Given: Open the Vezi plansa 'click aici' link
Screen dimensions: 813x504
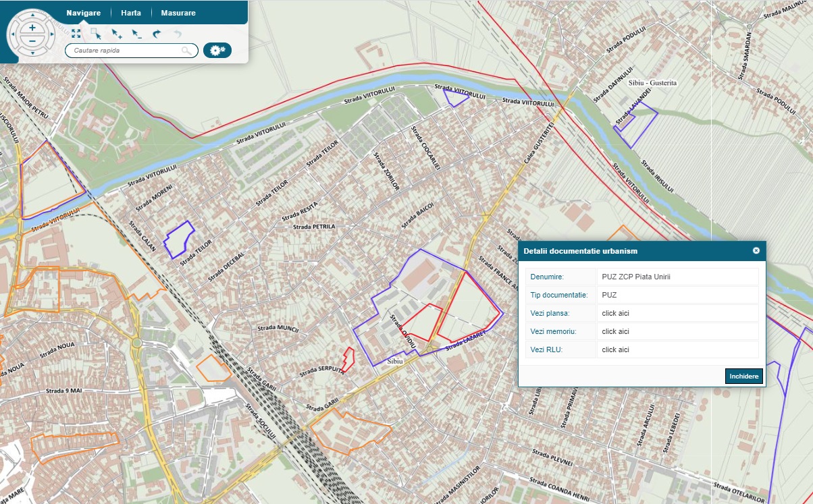Looking at the screenshot, I should click(615, 313).
